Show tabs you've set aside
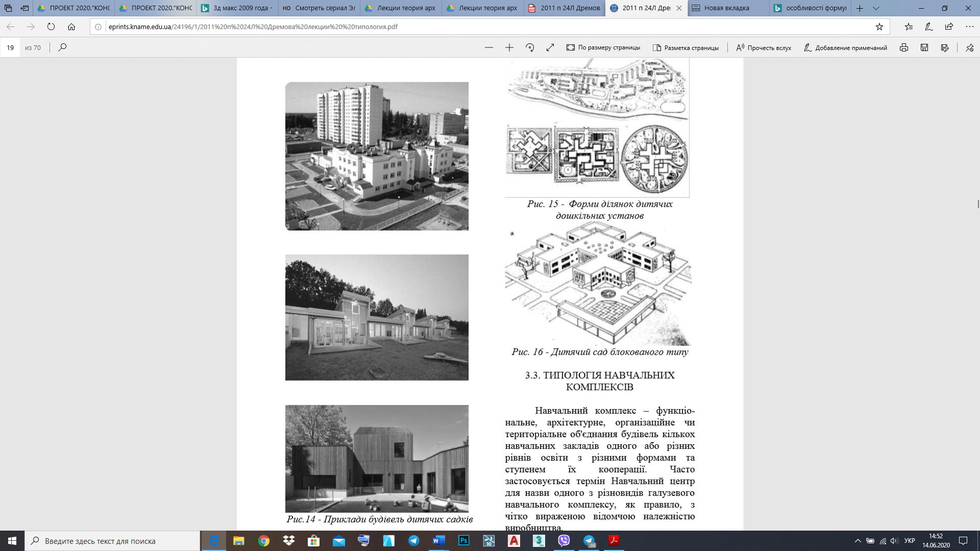This screenshot has width=980, height=551. tap(8, 8)
